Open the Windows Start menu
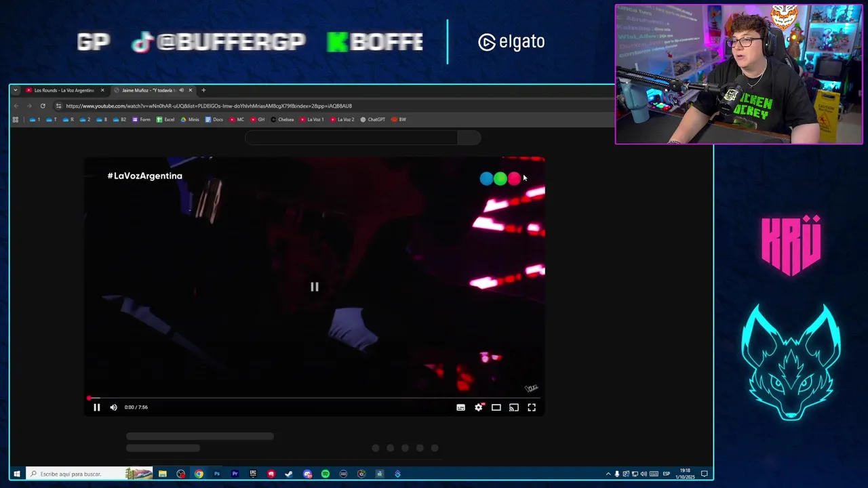Screen dimensions: 868x488 (16, 474)
